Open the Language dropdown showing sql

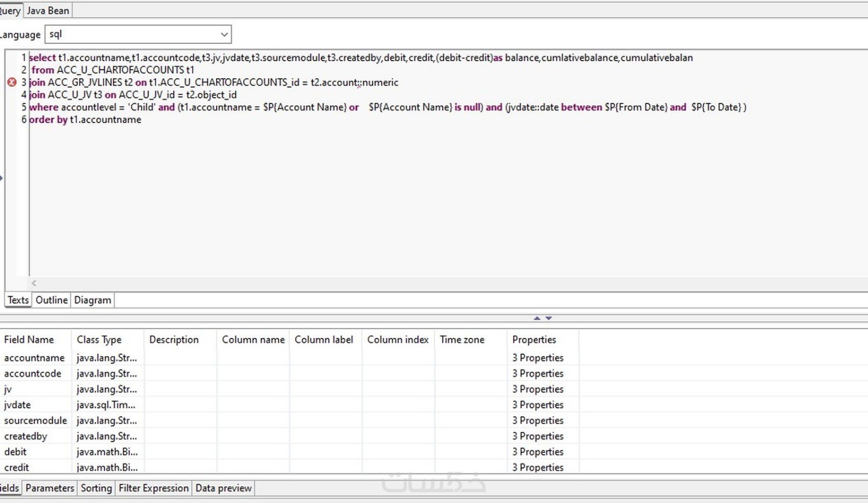138,34
